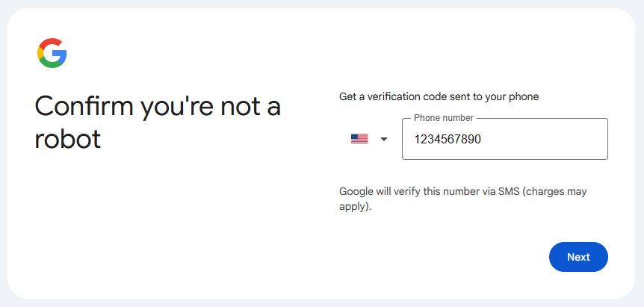Click the "apply)." text on the last line
This screenshot has height=307, width=644.
pos(356,207)
